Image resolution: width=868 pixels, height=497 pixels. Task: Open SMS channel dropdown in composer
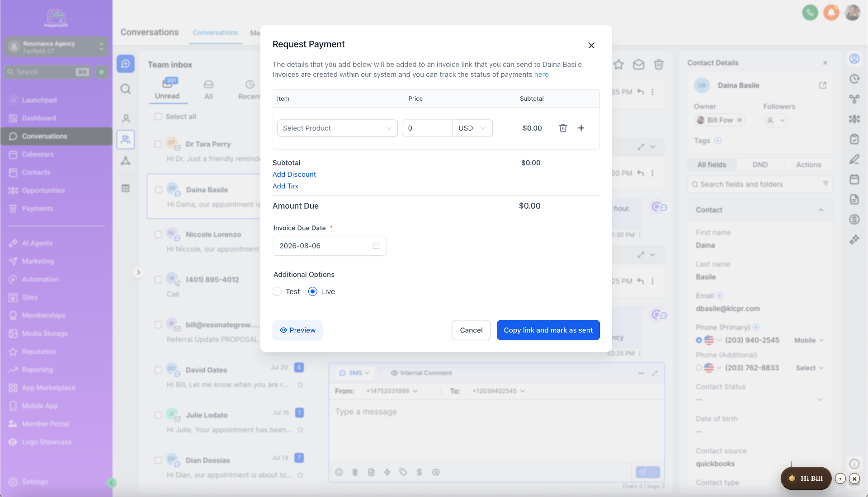[354, 373]
